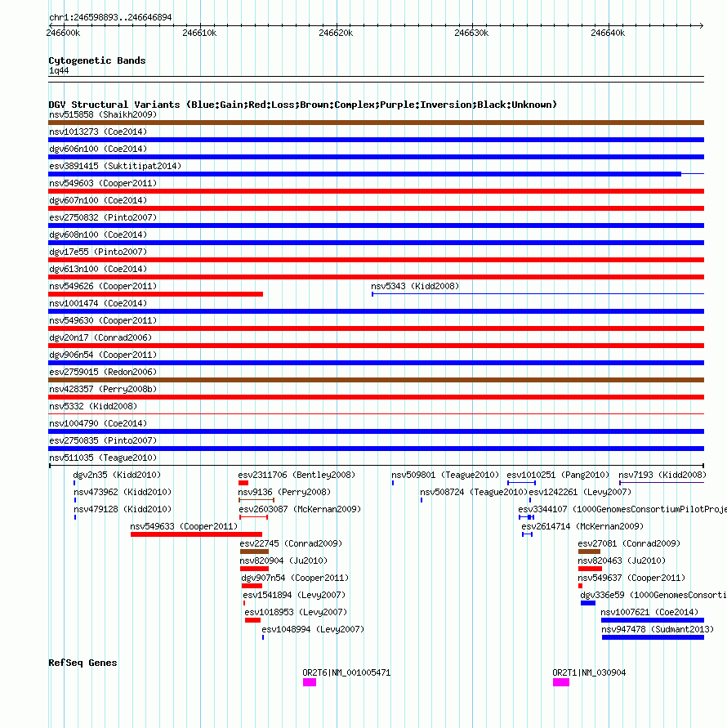Open the nsv511035 (Teague2010) label

coord(103,458)
